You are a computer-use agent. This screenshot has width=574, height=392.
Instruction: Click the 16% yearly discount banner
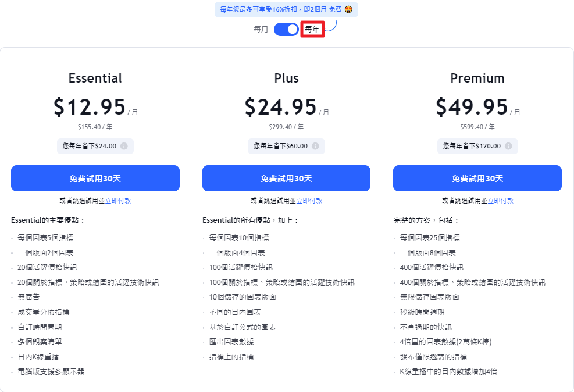click(286, 9)
